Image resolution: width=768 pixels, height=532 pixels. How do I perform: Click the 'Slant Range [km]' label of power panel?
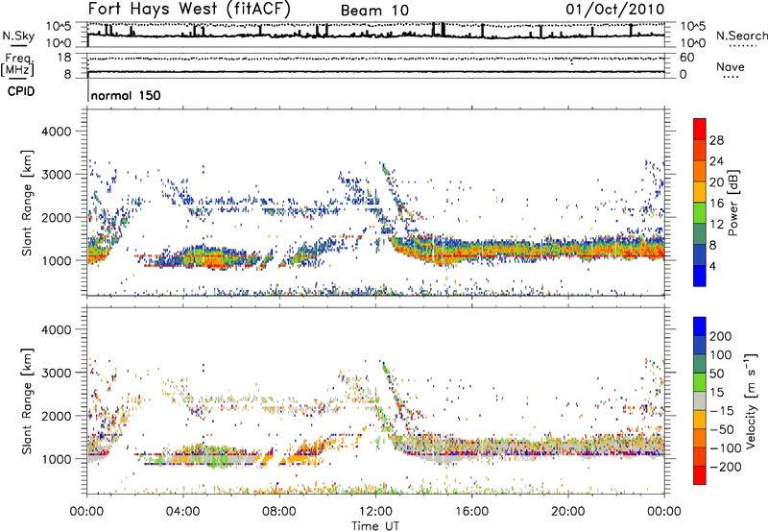point(27,204)
